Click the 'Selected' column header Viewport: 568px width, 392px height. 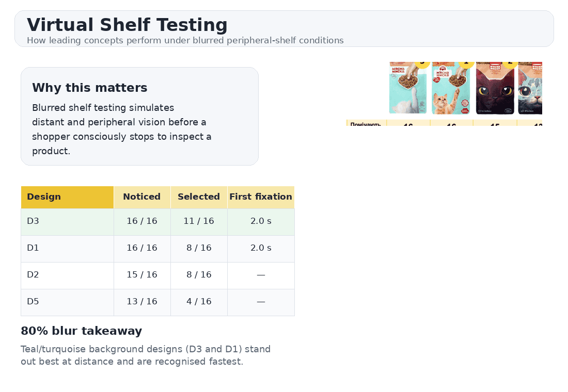coord(199,197)
